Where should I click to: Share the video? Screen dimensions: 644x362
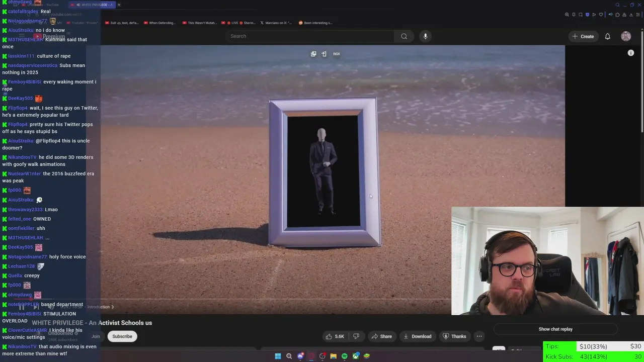pos(381,336)
